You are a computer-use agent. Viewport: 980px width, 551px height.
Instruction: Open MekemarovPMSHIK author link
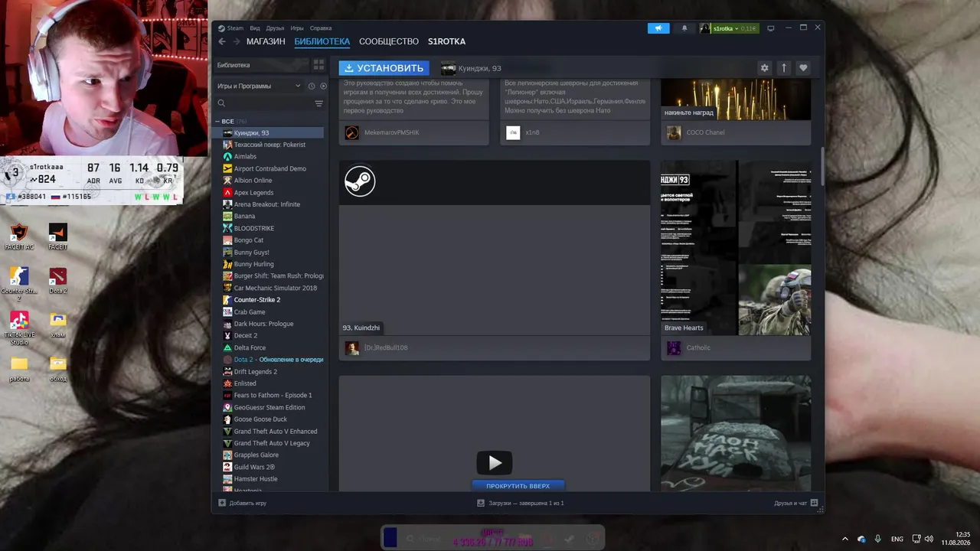[392, 132]
